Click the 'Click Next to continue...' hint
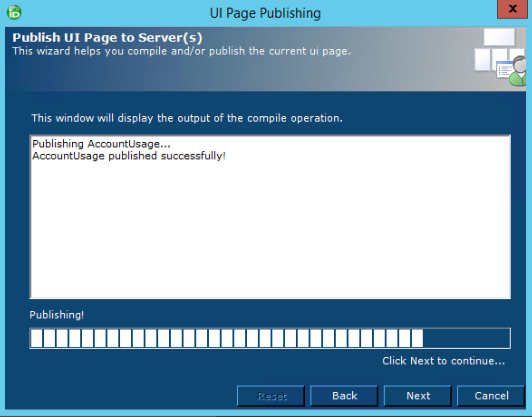 click(443, 361)
